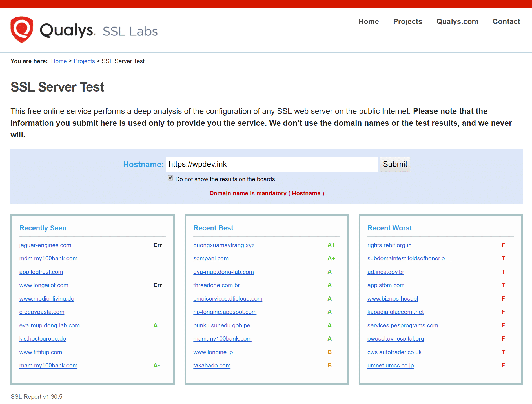
Task: Open the Home navigation menu item
Action: [x=368, y=21]
